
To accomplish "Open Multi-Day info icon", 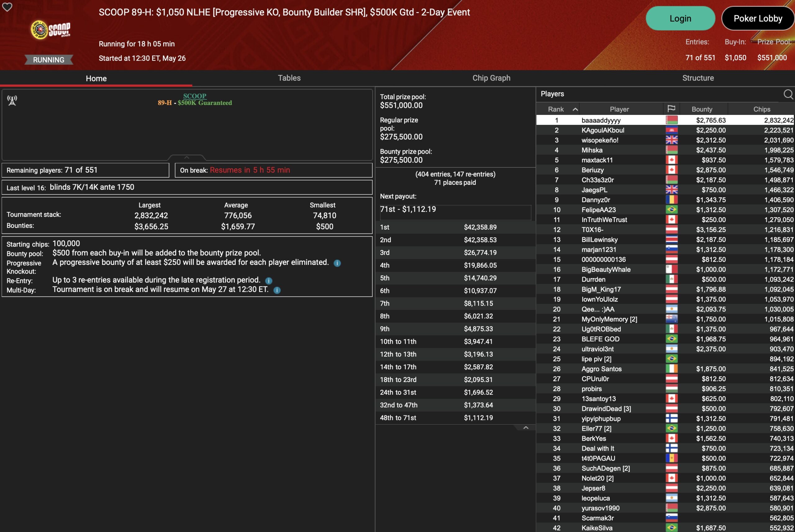I will (x=277, y=290).
